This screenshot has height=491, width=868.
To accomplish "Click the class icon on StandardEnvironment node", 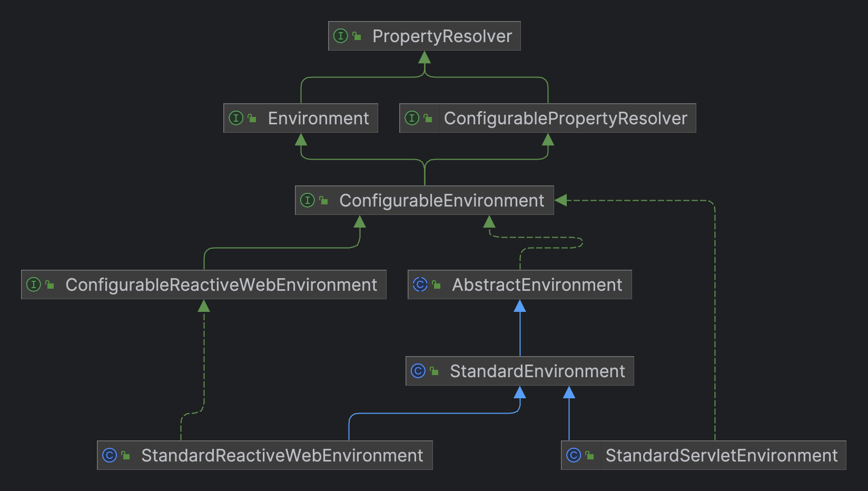I will click(x=418, y=371).
